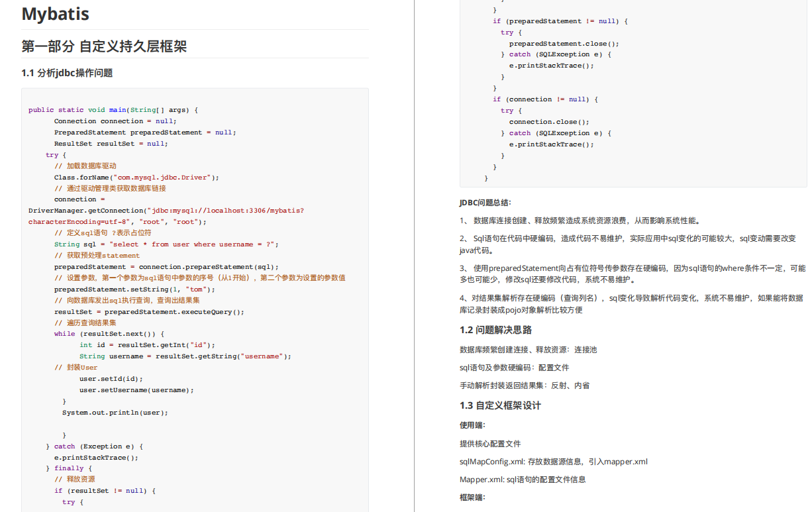Click the Mybatis main title
Image resolution: width=812 pixels, height=512 pixels.
coord(56,14)
